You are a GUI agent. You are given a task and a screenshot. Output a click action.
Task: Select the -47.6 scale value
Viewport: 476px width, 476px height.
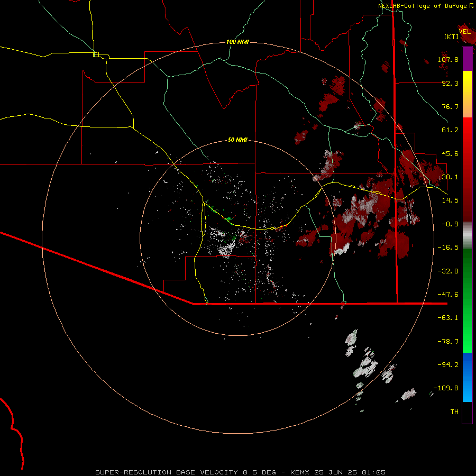(448, 295)
